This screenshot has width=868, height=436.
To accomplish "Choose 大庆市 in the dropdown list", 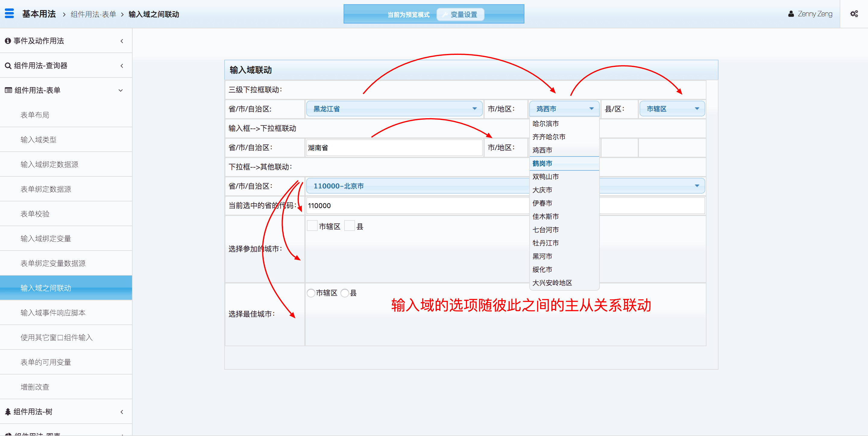I will 542,190.
